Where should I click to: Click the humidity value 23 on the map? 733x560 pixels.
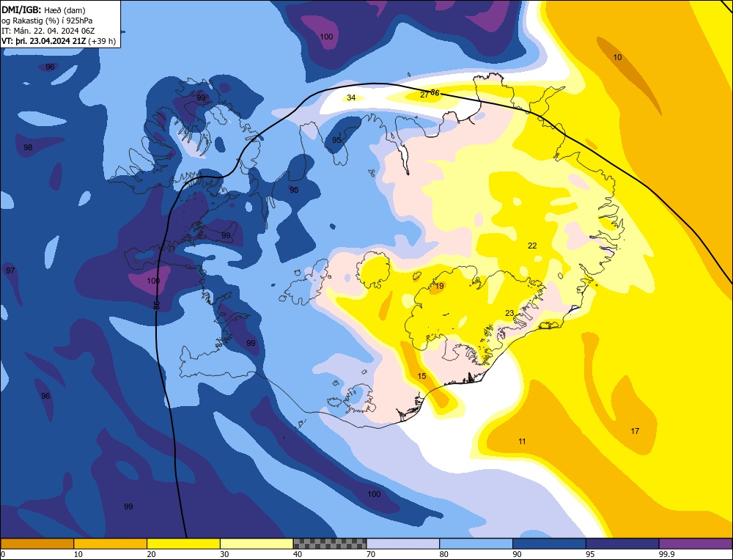(x=509, y=313)
